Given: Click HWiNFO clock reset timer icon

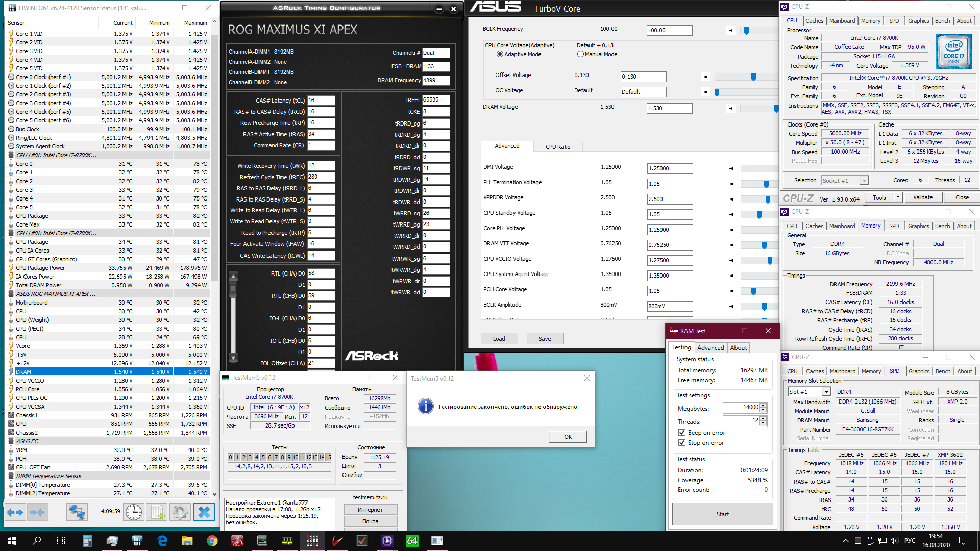Looking at the screenshot, I should (x=134, y=512).
